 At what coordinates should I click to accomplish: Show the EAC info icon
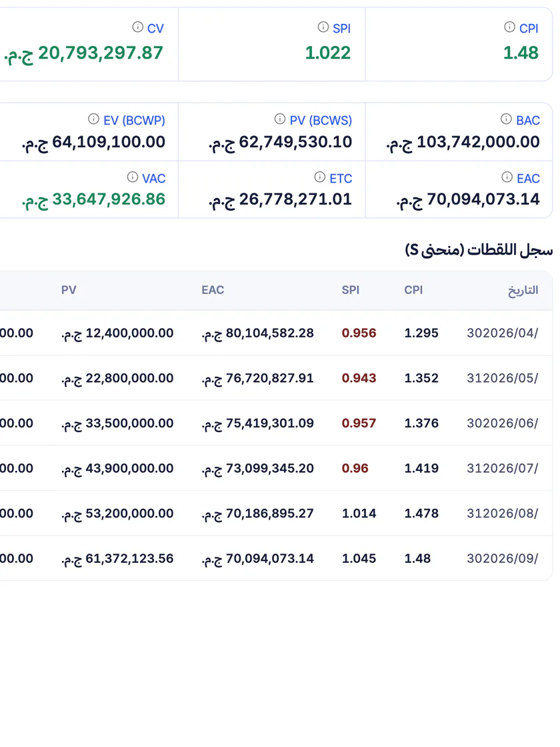507,177
